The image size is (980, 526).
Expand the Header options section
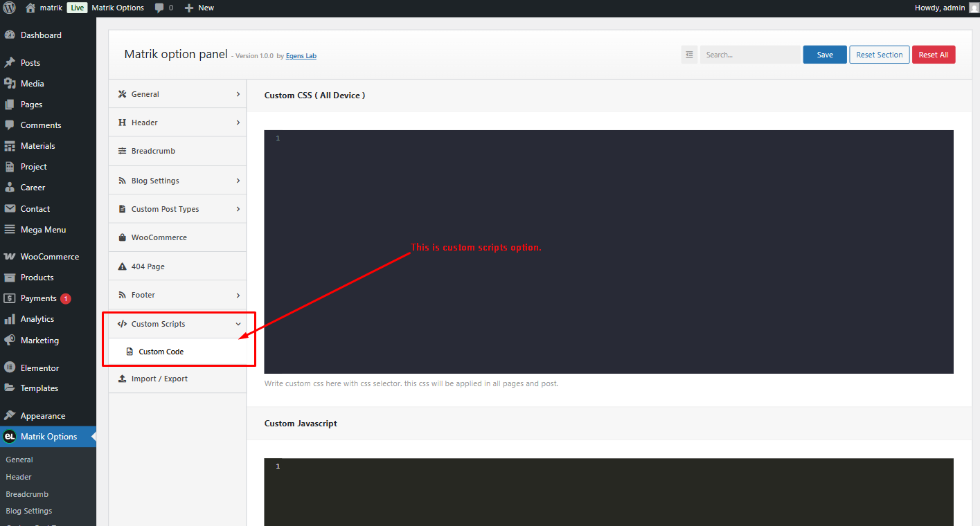pos(177,123)
